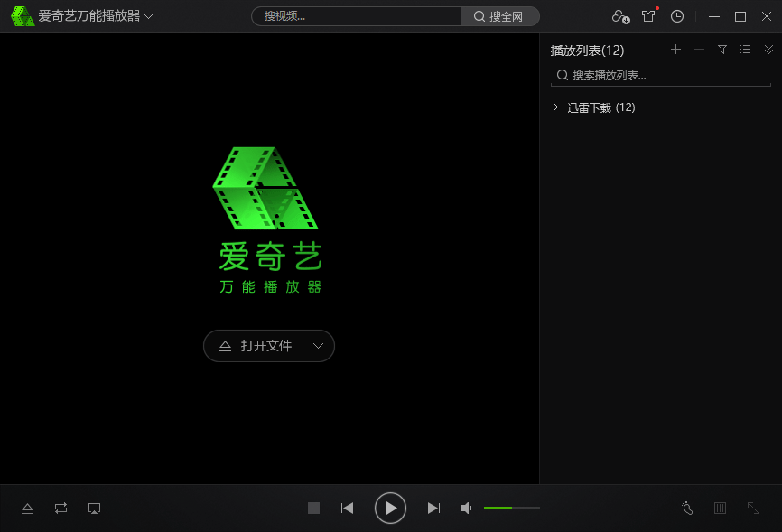The width and height of the screenshot is (782, 532).
Task: Click the 打开文件 button
Action: tap(257, 346)
